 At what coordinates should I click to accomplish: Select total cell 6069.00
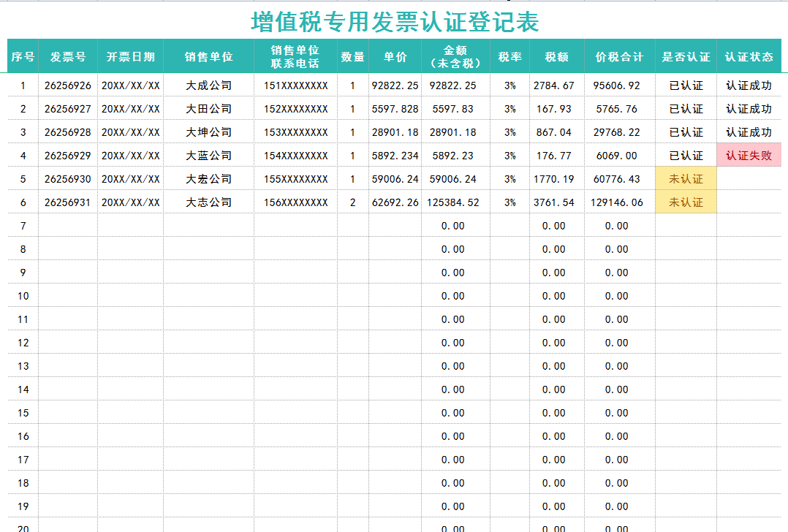tap(620, 156)
